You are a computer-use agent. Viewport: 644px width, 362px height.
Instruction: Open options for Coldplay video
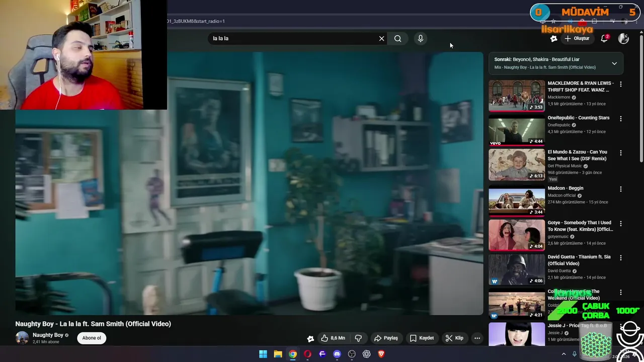(620, 292)
